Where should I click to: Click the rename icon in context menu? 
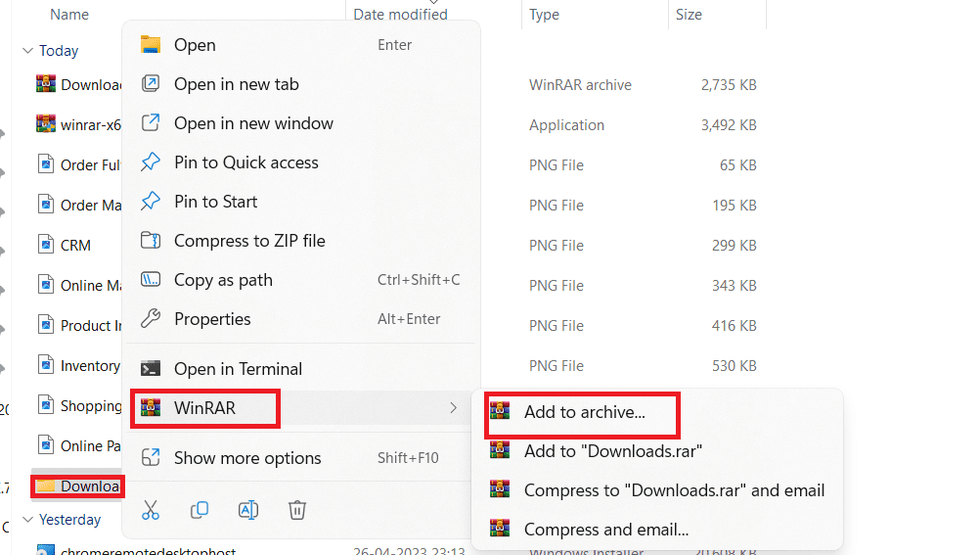click(248, 509)
